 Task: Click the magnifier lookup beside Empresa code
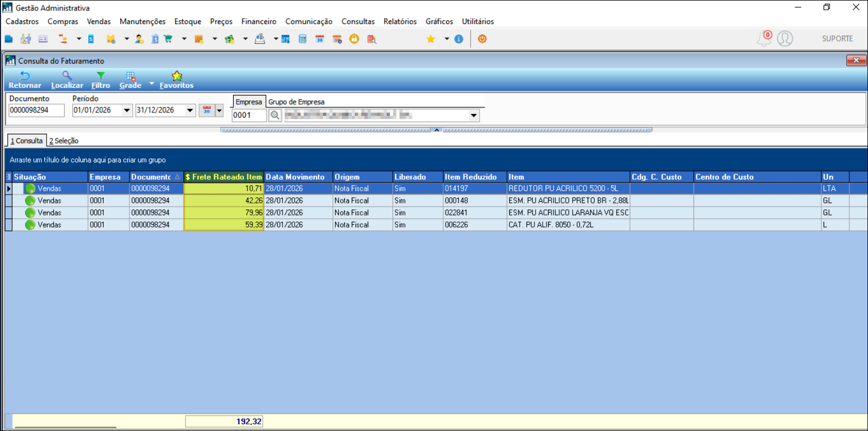point(275,116)
